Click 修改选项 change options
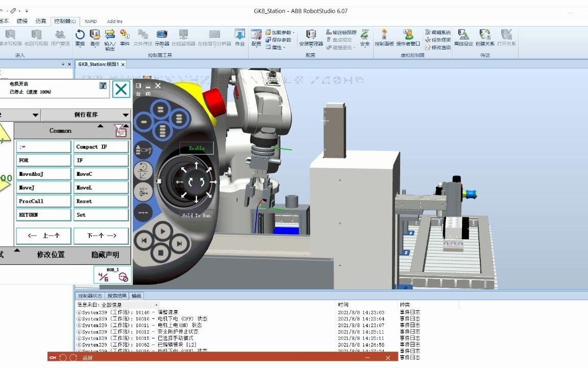The height and width of the screenshot is (368, 588). click(438, 48)
